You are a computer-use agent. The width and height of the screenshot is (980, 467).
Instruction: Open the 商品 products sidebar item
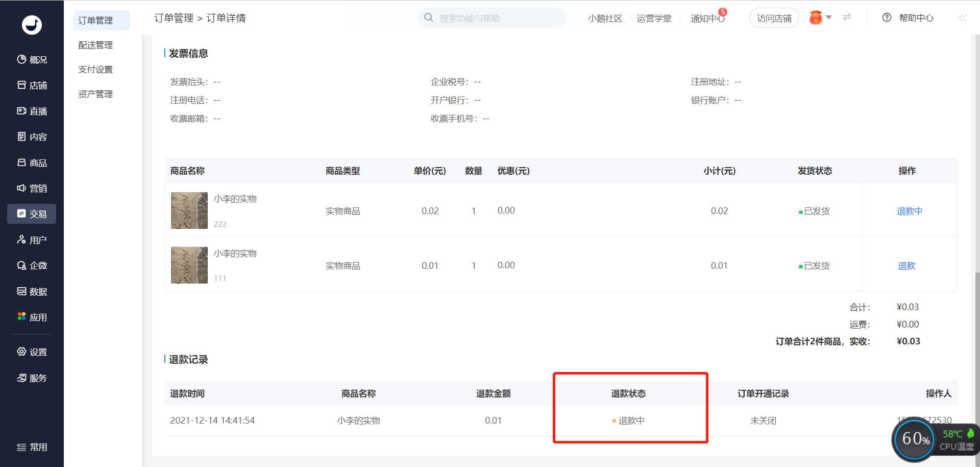click(32, 162)
